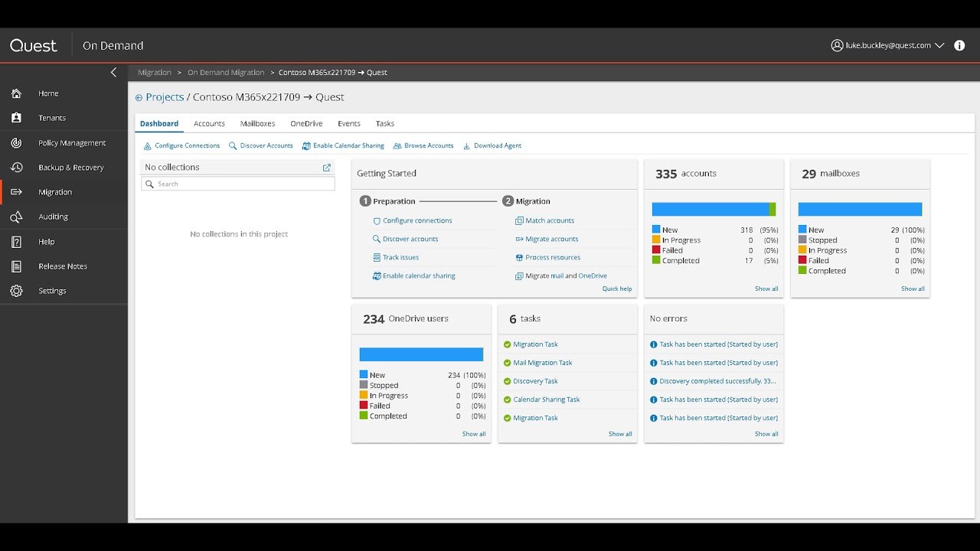Open the Tenants sidebar icon
The height and width of the screenshot is (551, 980).
click(16, 118)
